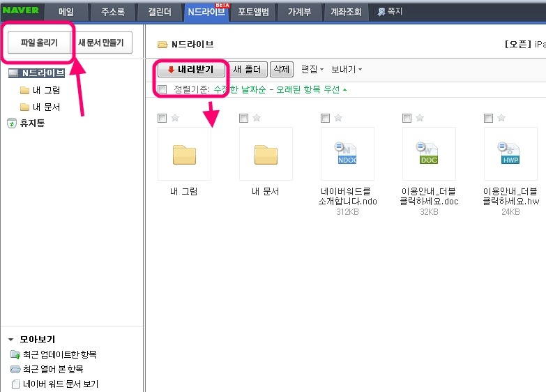Click folder icon beside 내 문서 in sidebar
This screenshot has height=392, width=546.
click(x=24, y=107)
